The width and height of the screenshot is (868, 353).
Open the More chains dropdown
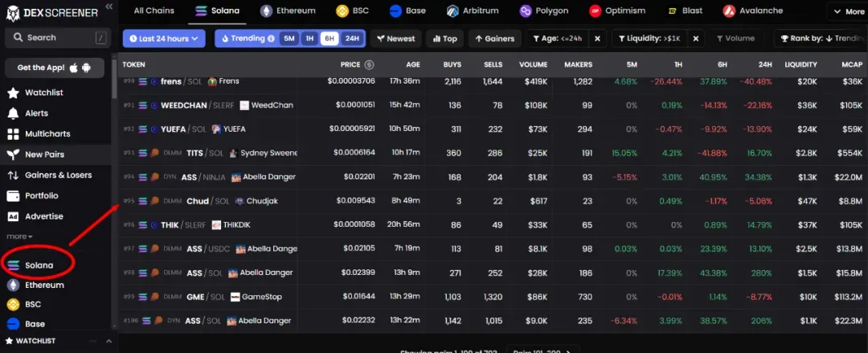[x=847, y=11]
